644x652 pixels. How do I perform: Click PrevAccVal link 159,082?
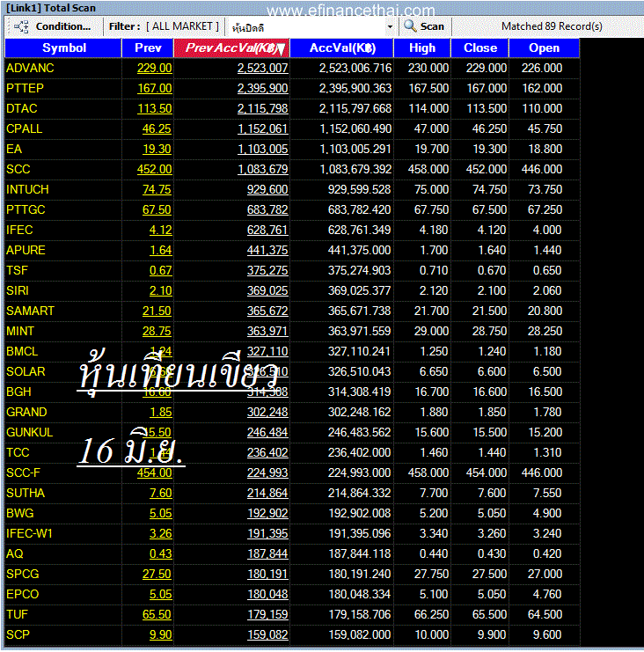[x=267, y=635]
